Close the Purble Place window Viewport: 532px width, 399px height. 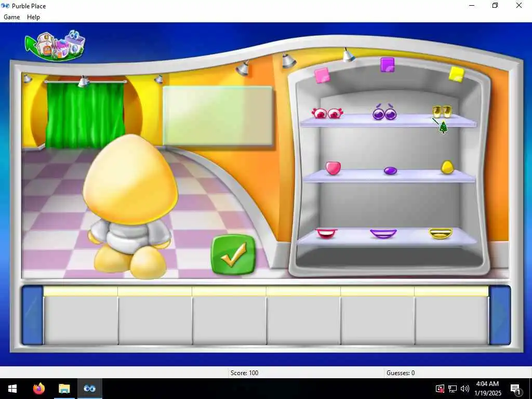pos(519,5)
